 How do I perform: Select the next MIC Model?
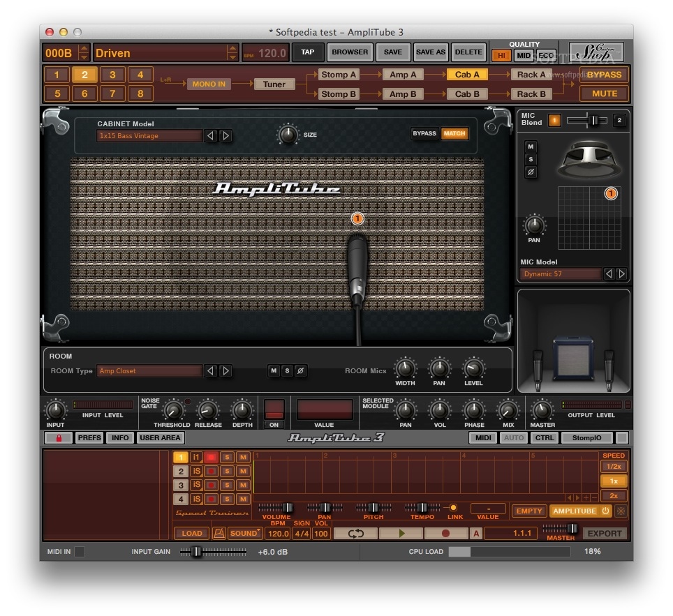tap(620, 273)
